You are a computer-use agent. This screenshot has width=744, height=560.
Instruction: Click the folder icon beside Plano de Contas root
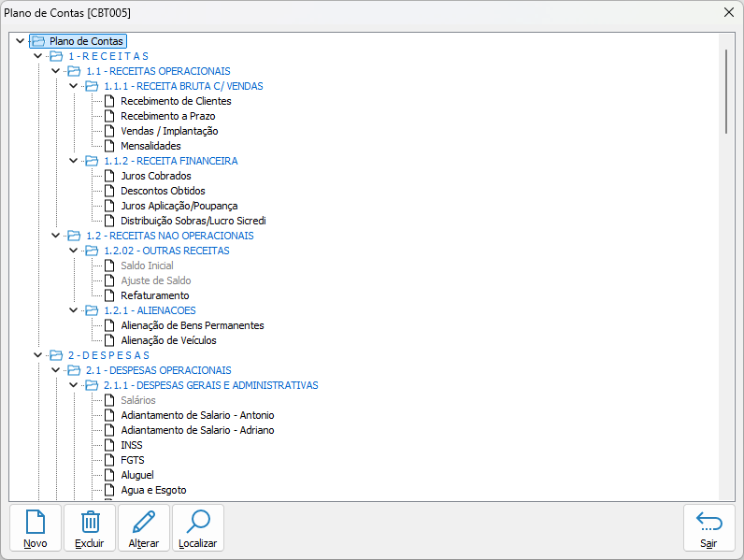point(38,41)
